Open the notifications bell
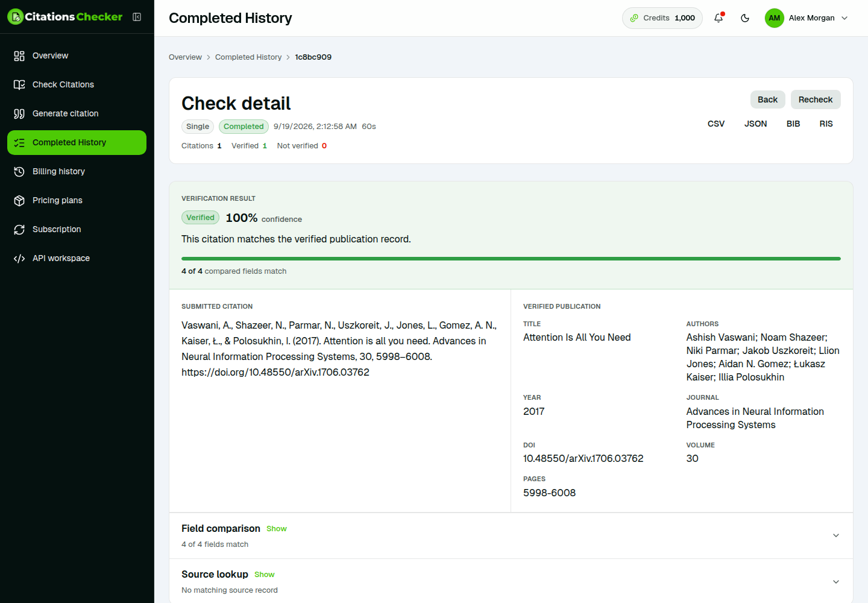The width and height of the screenshot is (868, 603). [719, 18]
